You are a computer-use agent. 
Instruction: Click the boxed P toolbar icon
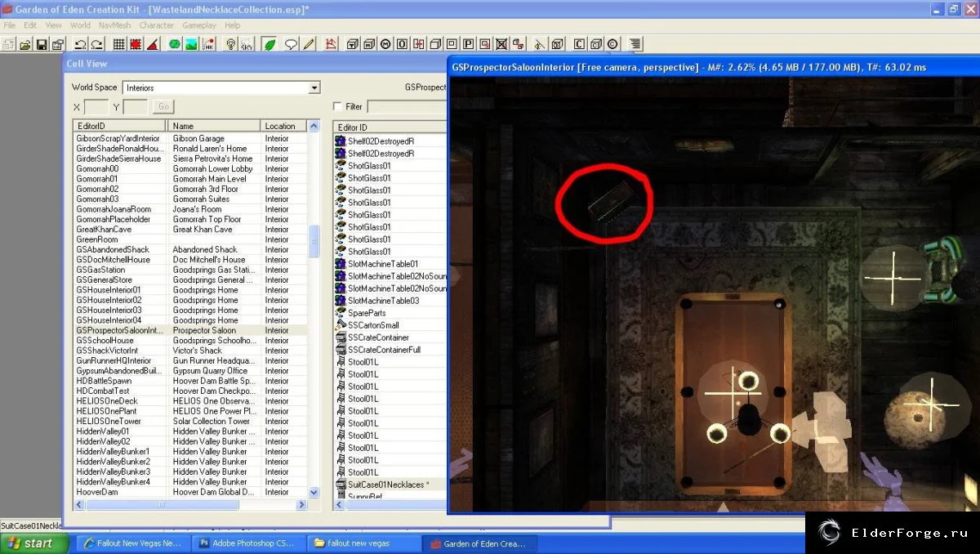(x=470, y=44)
